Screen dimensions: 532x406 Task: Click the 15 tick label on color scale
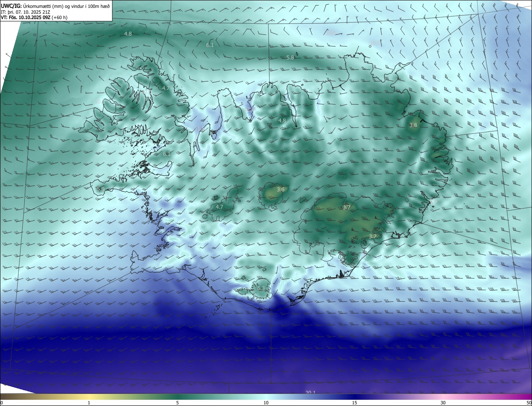(x=355, y=403)
